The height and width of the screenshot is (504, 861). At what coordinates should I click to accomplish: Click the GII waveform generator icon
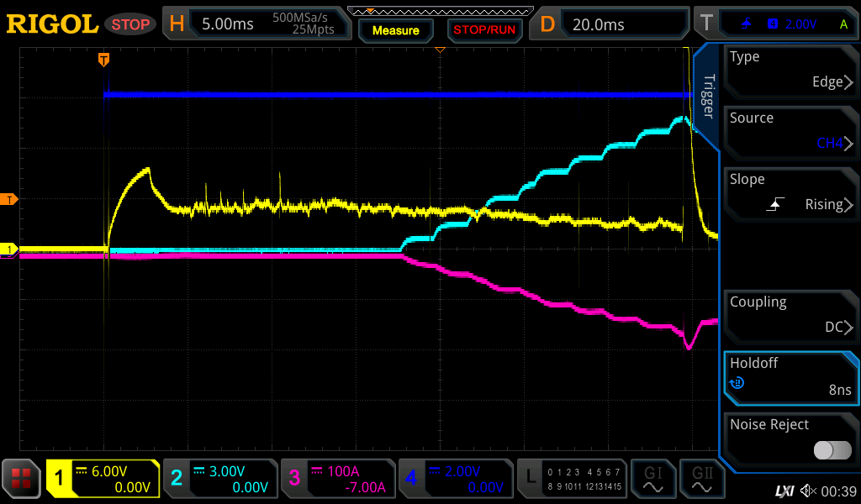[x=701, y=478]
